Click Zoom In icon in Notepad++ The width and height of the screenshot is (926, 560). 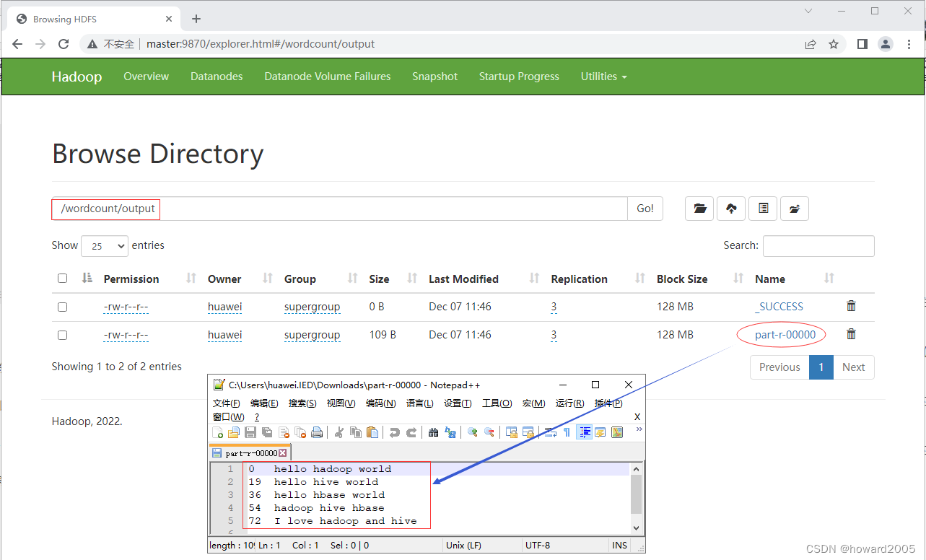[x=473, y=432]
